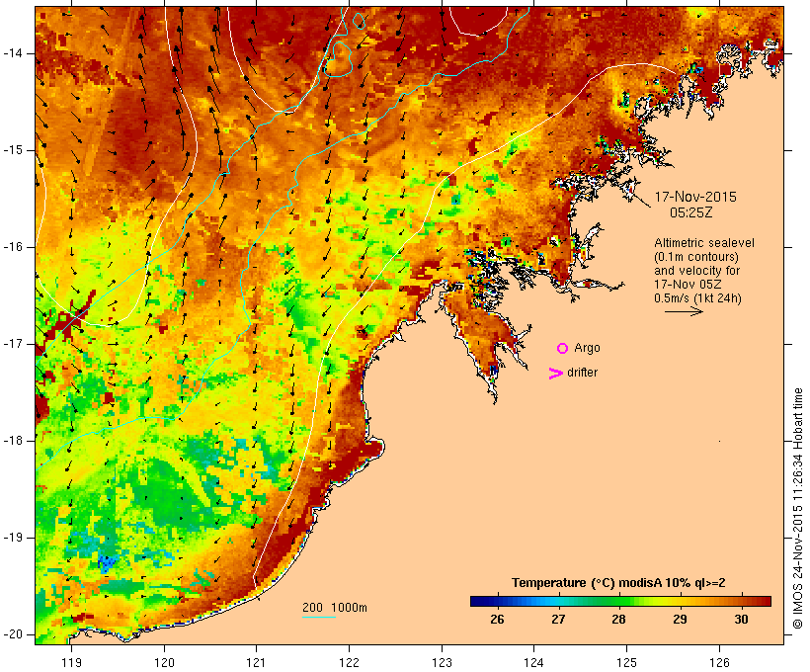Click the '17-Nov 05Z' text
Screen dimensions: 810x672
pyautogui.click(x=688, y=285)
